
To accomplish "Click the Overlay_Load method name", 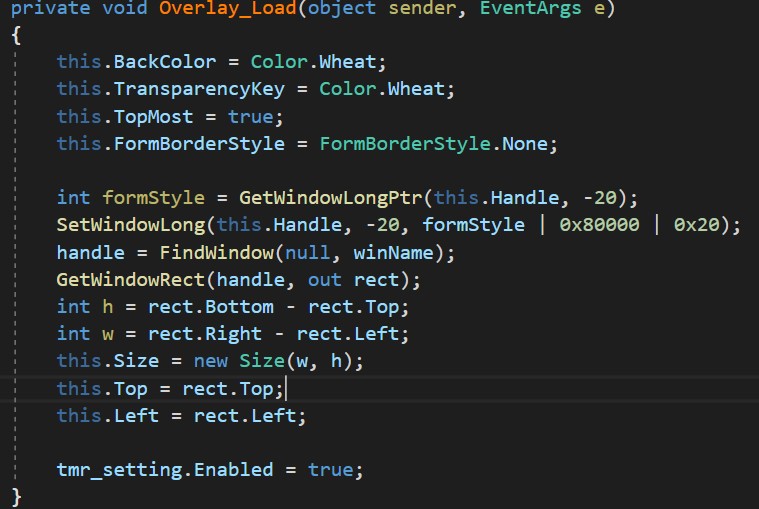I will [228, 8].
